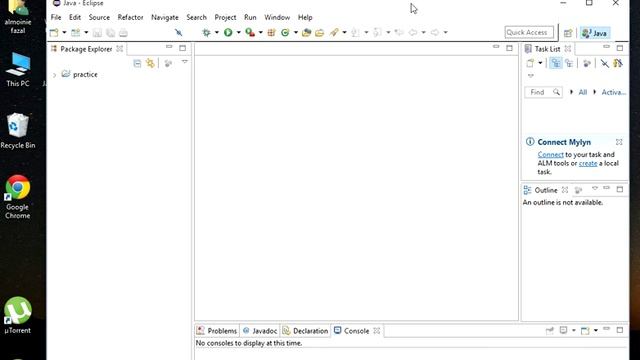Open the Run button dropdown arrow
The image size is (640, 360).
click(x=239, y=33)
